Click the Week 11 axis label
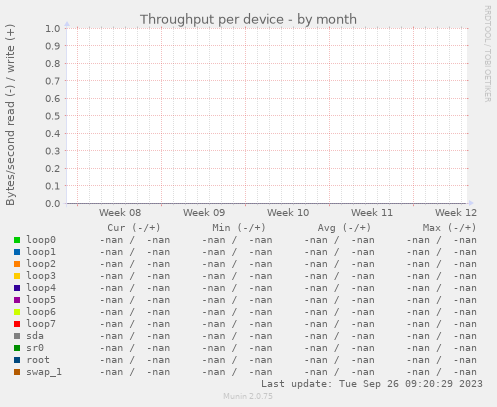Screen dimensions: 497x407 (372, 213)
